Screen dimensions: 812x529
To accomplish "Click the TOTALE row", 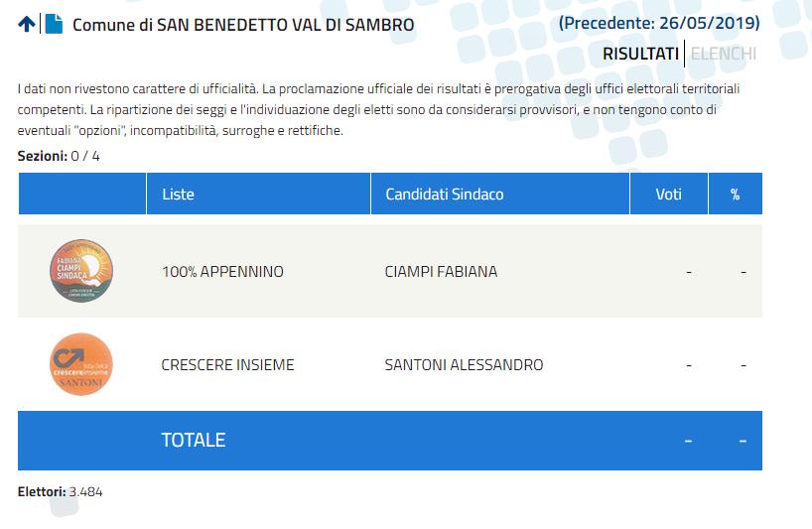I will click(x=390, y=441).
